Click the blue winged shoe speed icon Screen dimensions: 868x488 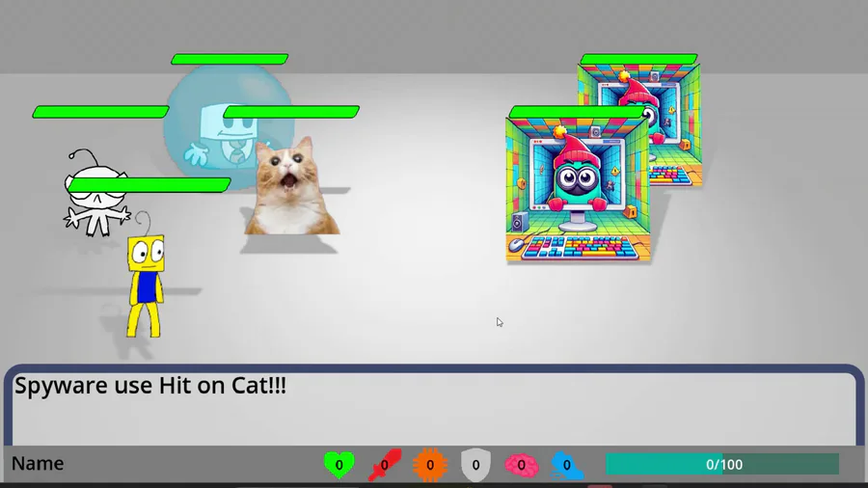(x=567, y=465)
